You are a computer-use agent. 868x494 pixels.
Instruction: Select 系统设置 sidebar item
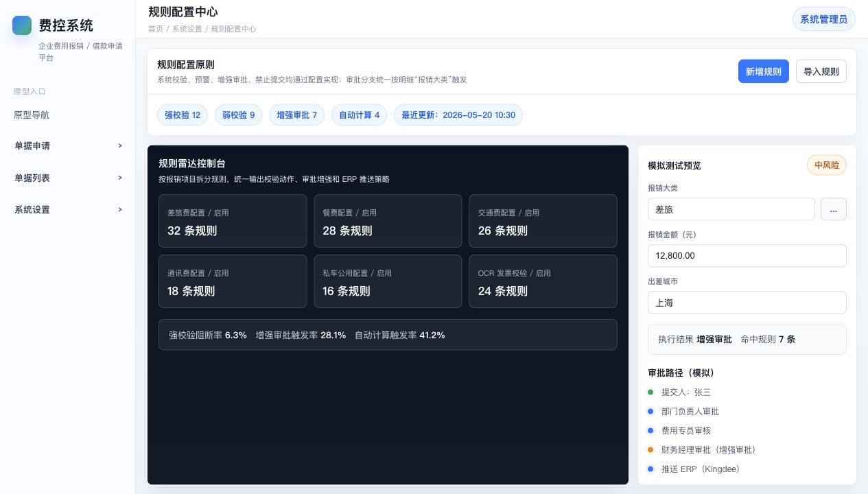coord(68,209)
